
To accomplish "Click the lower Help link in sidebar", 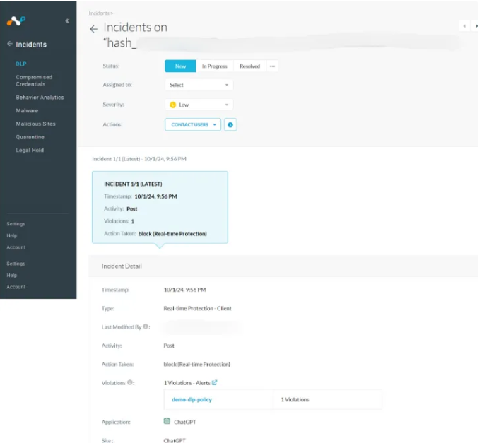I will [x=12, y=276].
